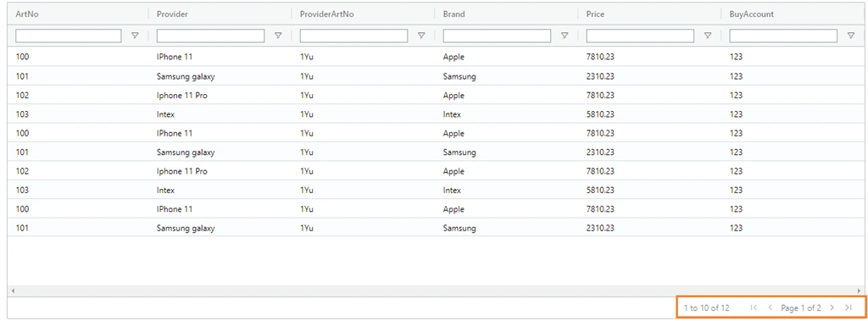Click the '1 to 10 of 12' row summary
The width and height of the screenshot is (868, 321).
pos(706,307)
